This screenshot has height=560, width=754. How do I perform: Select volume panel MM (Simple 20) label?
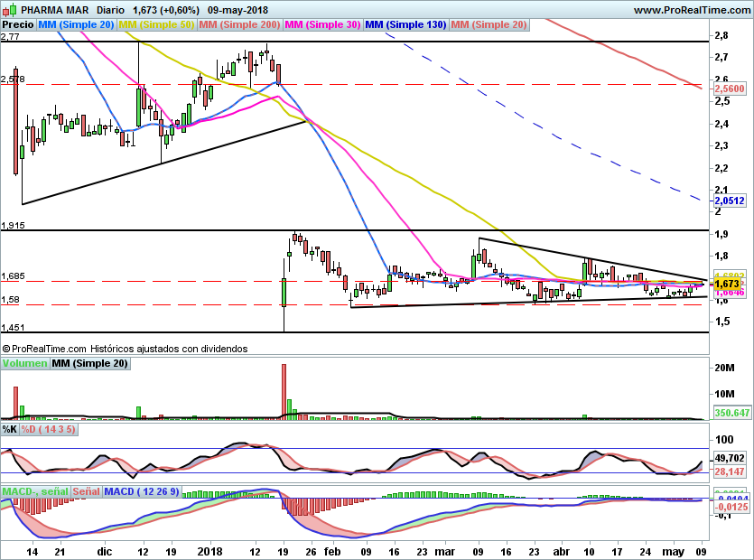[90, 363]
